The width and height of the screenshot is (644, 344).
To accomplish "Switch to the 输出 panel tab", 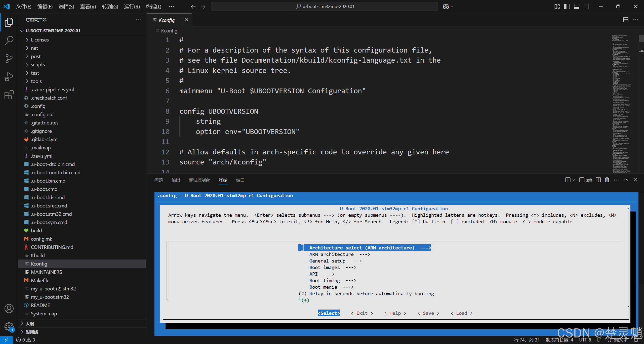I will coord(176,180).
